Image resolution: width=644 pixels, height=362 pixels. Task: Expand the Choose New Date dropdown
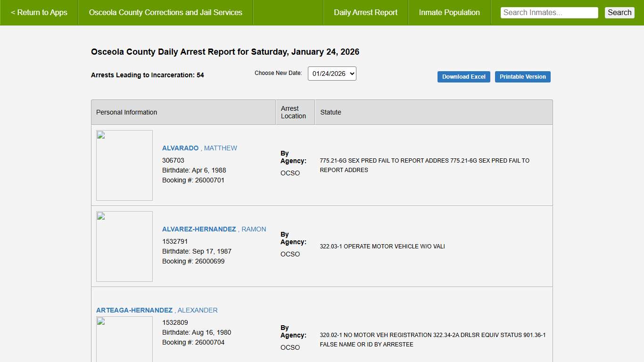click(332, 74)
